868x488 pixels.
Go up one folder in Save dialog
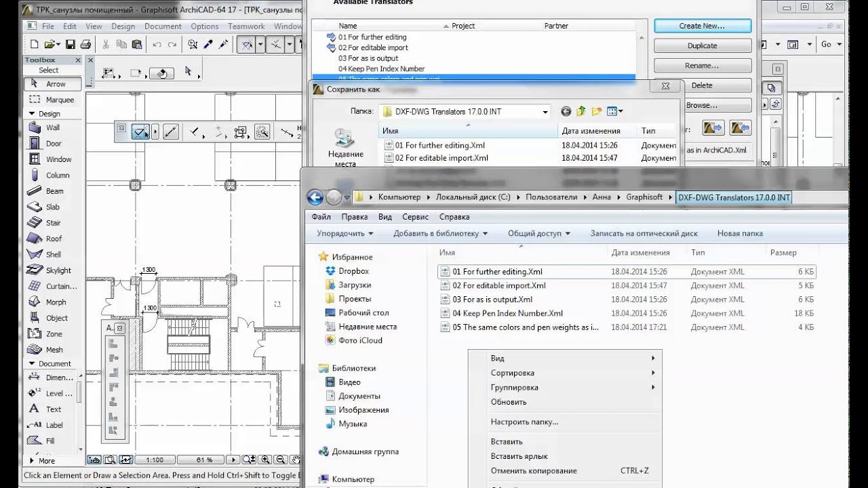[581, 111]
